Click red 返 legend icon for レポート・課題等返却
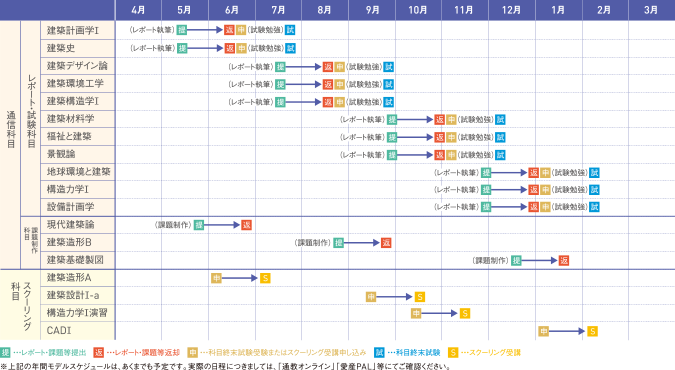Image resolution: width=675 pixels, height=370 pixels. (99, 352)
